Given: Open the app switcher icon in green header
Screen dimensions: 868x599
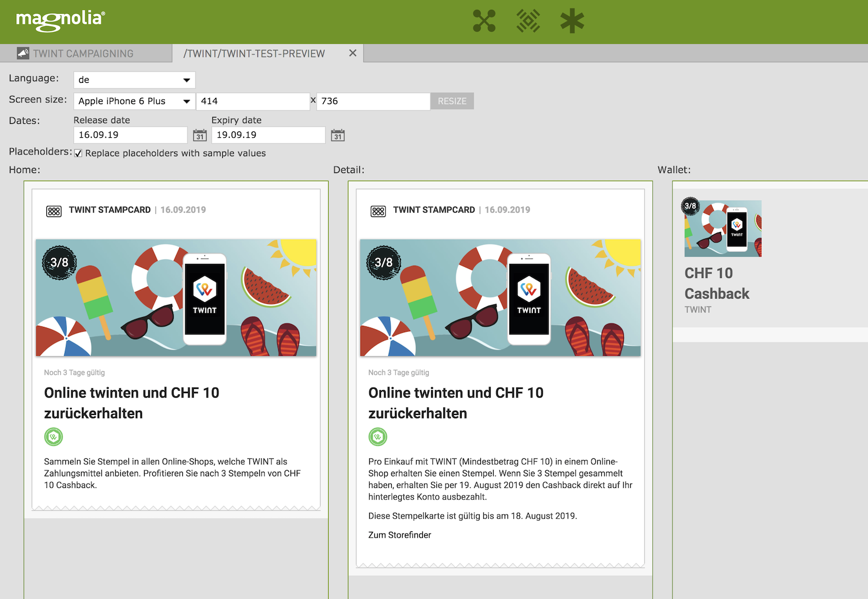Looking at the screenshot, I should [484, 21].
